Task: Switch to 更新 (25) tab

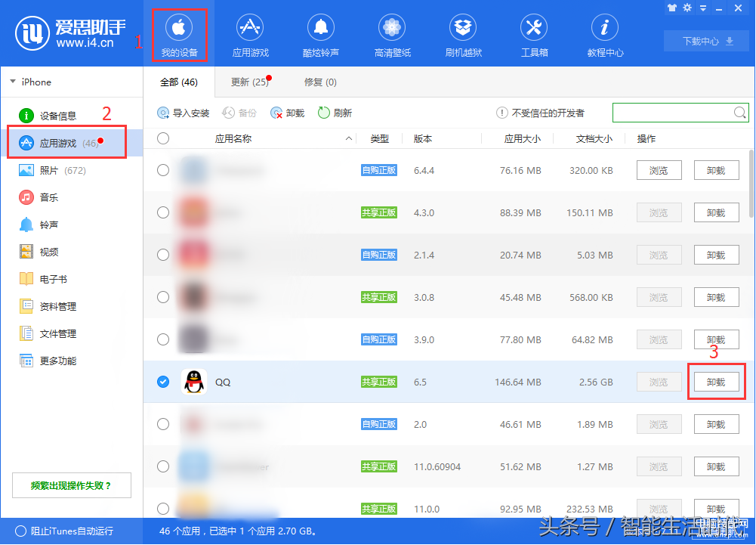Action: [x=251, y=82]
